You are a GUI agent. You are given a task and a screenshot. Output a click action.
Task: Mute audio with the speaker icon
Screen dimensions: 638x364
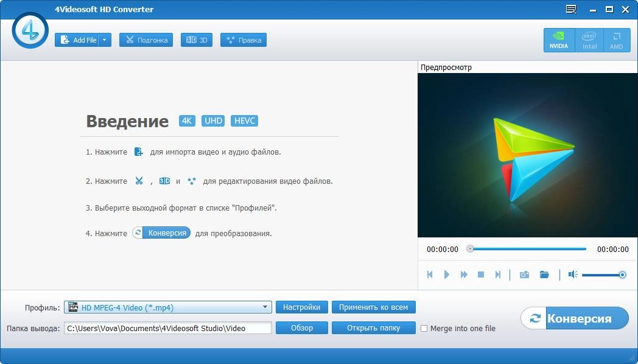click(x=573, y=275)
